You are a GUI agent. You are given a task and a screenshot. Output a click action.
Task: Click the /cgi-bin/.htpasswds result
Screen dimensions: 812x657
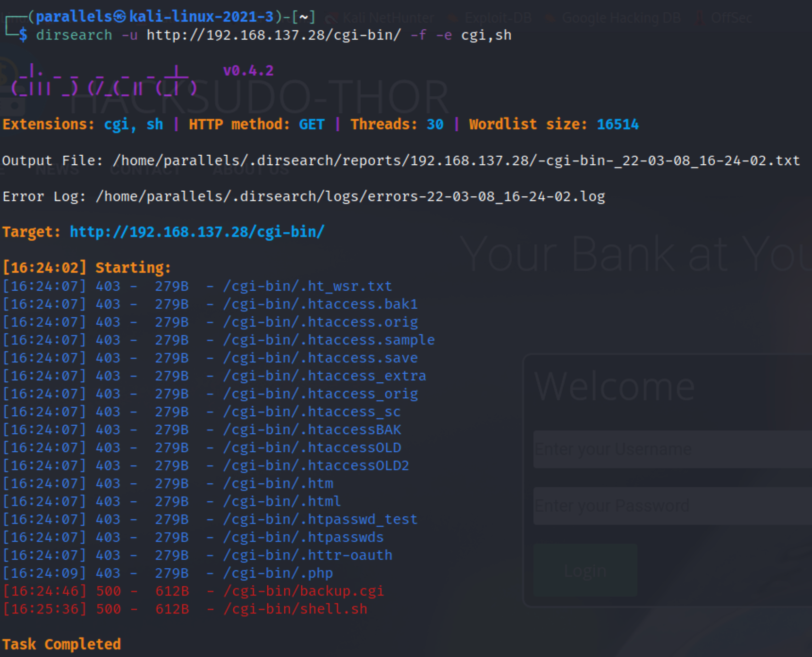pos(303,537)
